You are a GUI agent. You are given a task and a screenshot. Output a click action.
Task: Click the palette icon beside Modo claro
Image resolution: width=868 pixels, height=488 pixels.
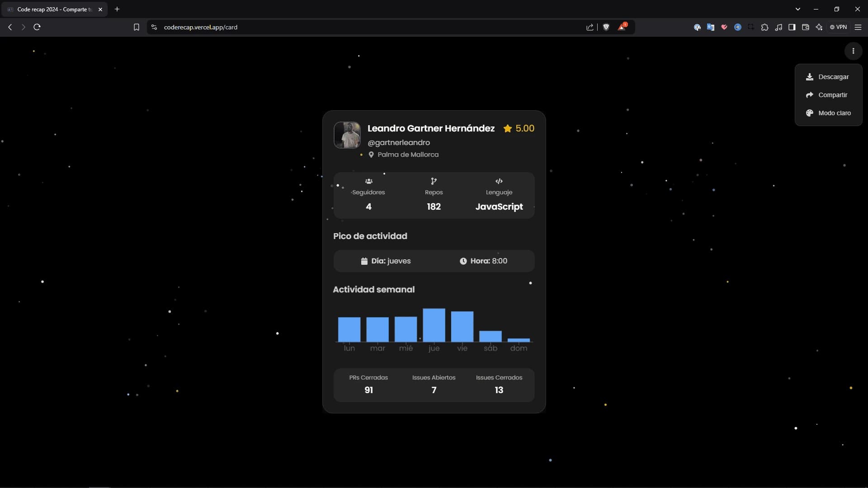point(809,113)
